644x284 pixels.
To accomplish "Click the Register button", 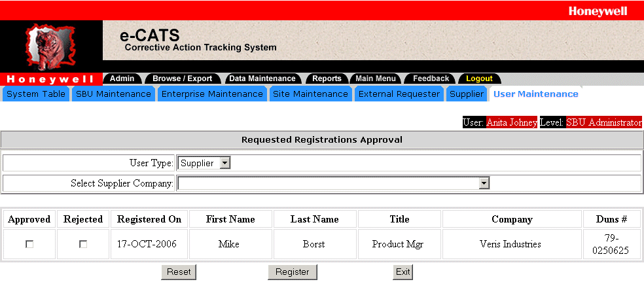I will 293,272.
